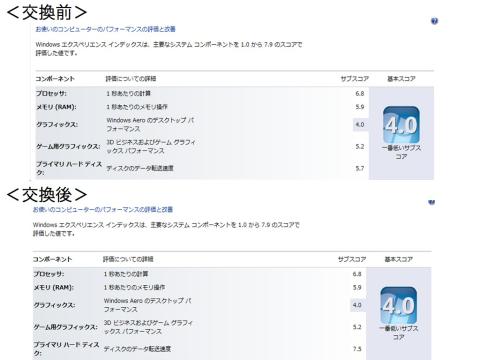Image resolution: width=480 pixels, height=360 pixels.
Task: Click the processor subscore 6.8 in 交換前 table
Action: coord(360,94)
